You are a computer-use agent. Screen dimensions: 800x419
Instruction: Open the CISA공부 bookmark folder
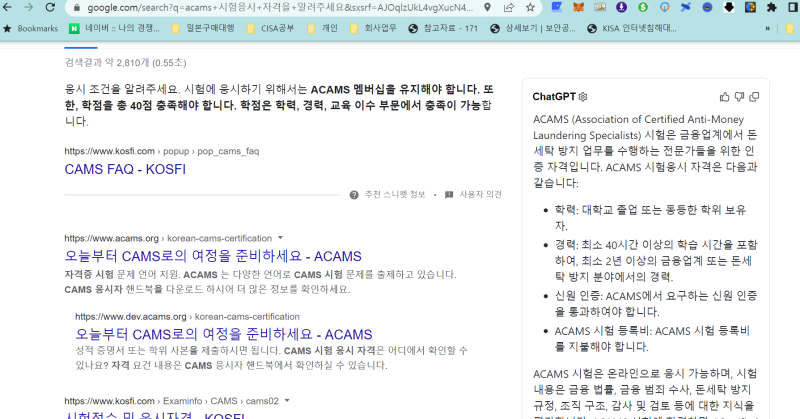270,29
